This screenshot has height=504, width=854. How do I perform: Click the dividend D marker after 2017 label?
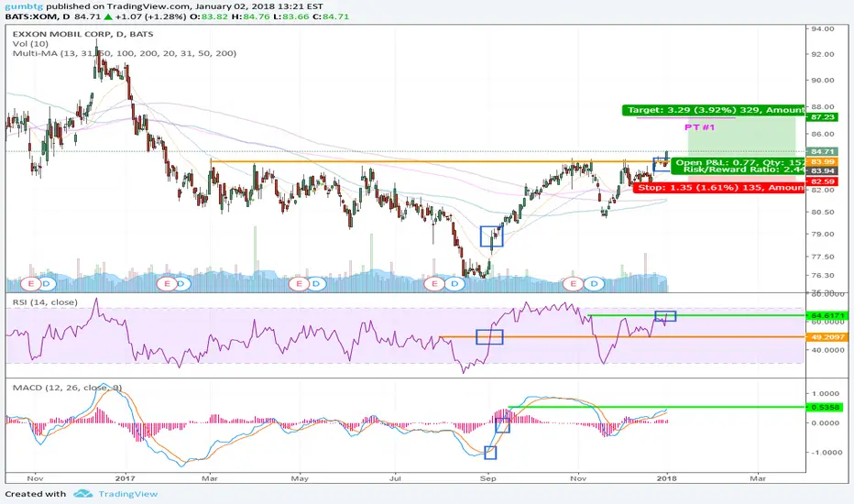point(182,283)
